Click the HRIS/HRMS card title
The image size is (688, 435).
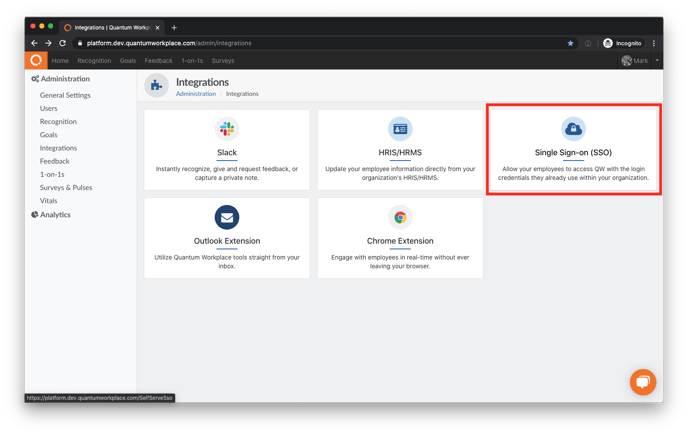point(400,152)
